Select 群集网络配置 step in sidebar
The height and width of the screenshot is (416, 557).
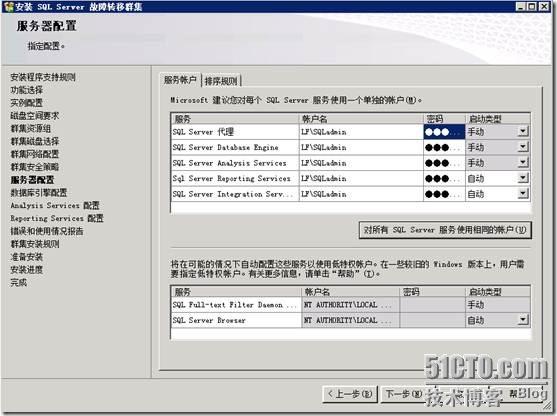pyautogui.click(x=35, y=154)
